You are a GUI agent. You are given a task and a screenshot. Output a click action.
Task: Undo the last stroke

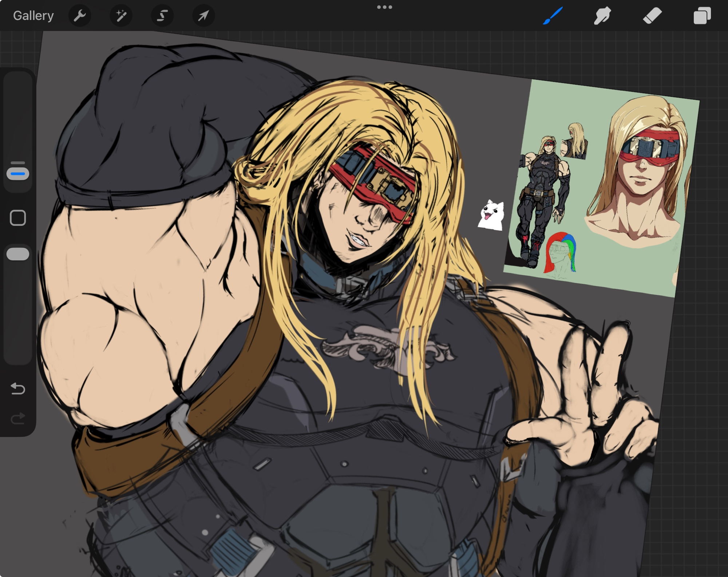18,389
